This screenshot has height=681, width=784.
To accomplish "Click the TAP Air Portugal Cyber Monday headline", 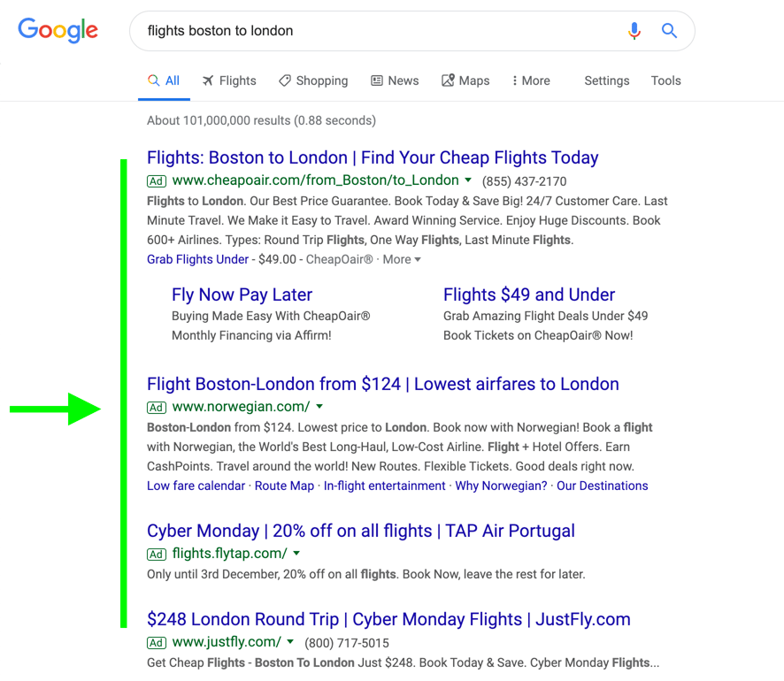I will (361, 531).
